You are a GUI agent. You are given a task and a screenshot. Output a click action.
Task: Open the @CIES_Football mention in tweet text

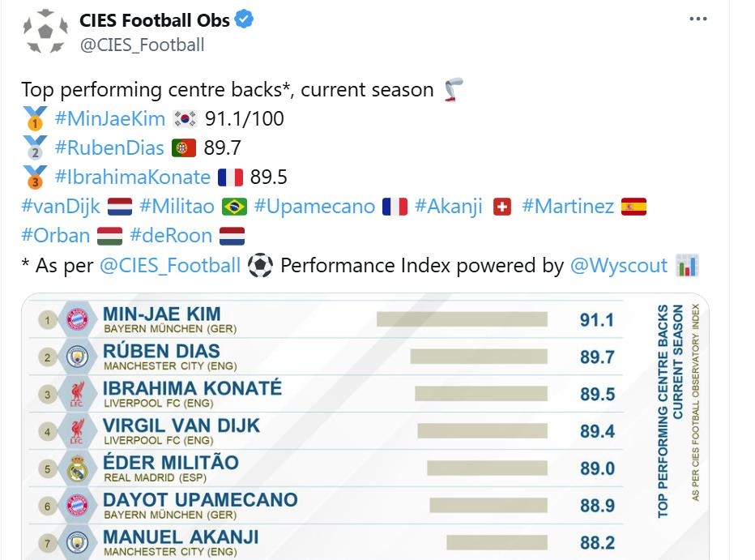click(x=170, y=265)
